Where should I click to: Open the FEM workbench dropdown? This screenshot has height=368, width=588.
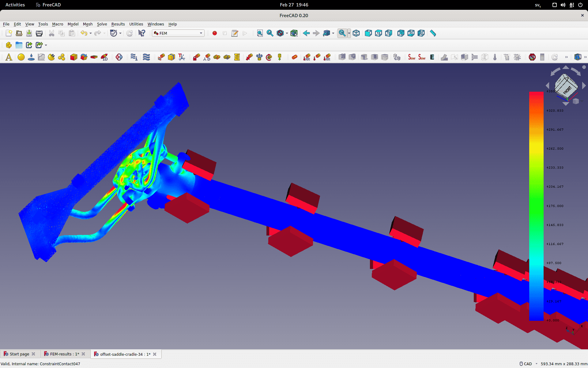tap(178, 33)
